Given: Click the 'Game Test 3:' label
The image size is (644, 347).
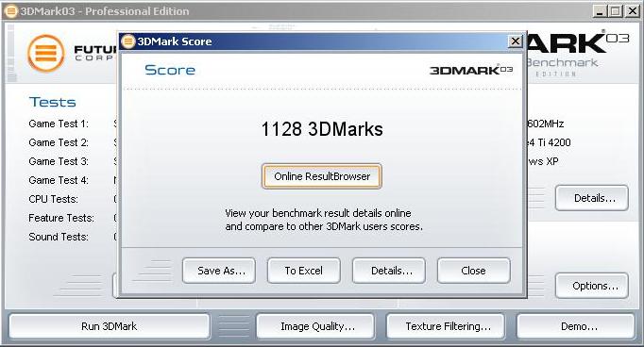Looking at the screenshot, I should 59,161.
